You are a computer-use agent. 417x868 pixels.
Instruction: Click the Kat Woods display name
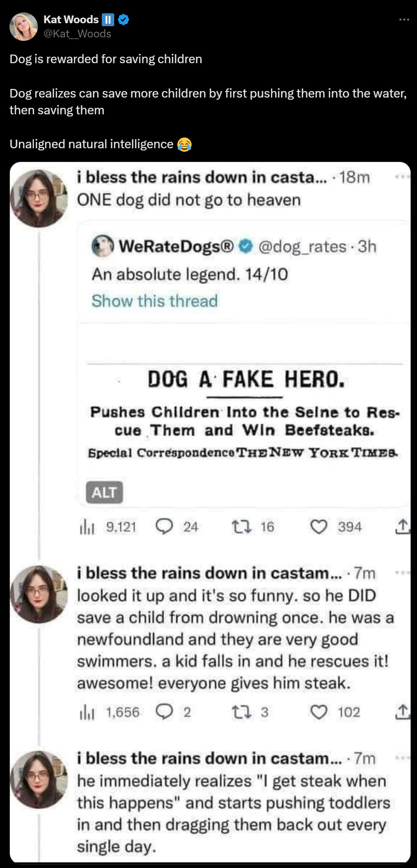pos(71,19)
